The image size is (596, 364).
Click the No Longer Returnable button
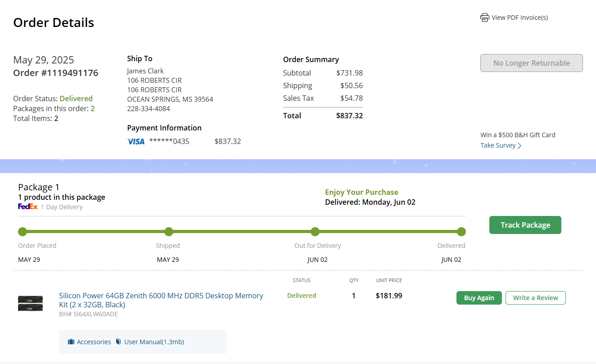(531, 63)
